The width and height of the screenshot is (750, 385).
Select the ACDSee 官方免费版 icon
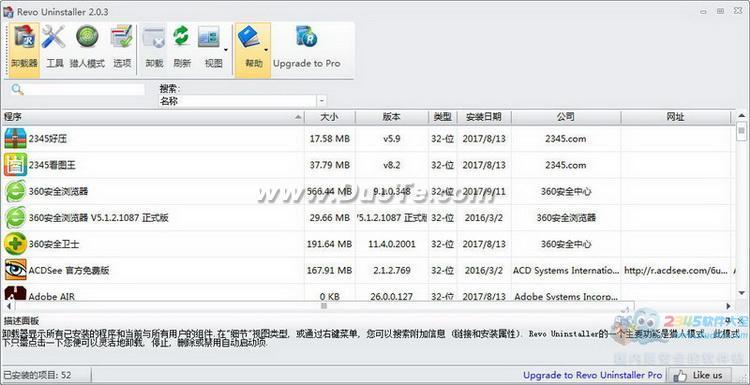pos(15,270)
